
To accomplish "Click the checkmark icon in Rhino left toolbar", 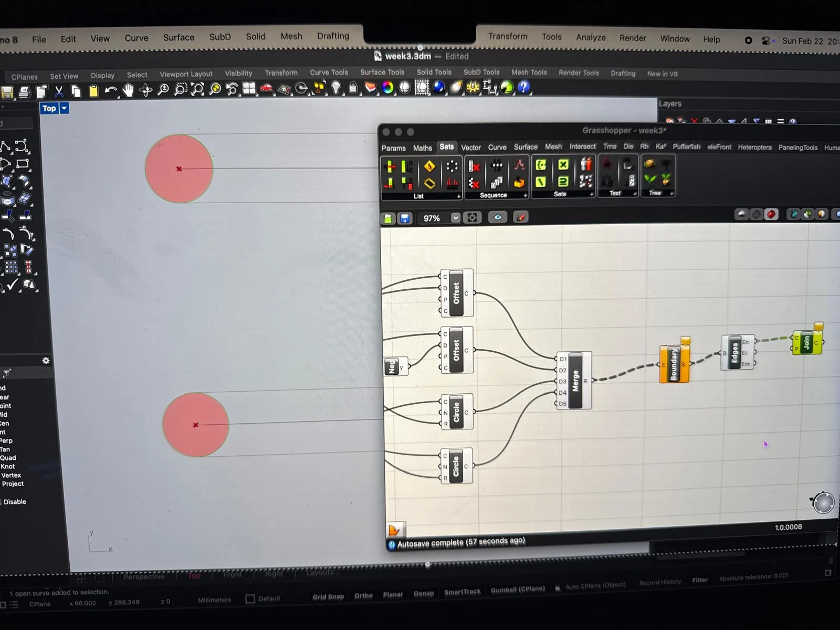I will (x=12, y=285).
